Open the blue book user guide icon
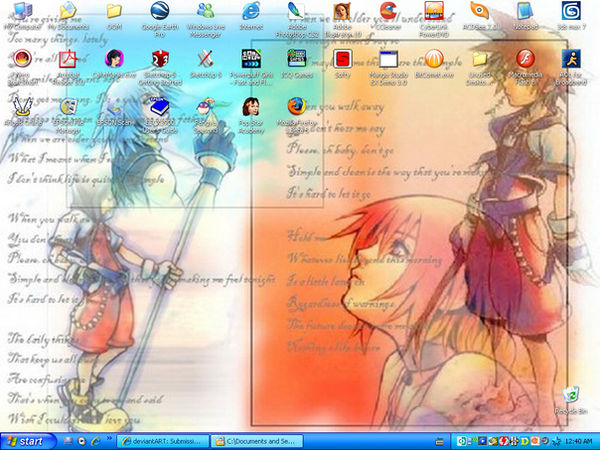Screen dimensions: 600x450 point(160,115)
